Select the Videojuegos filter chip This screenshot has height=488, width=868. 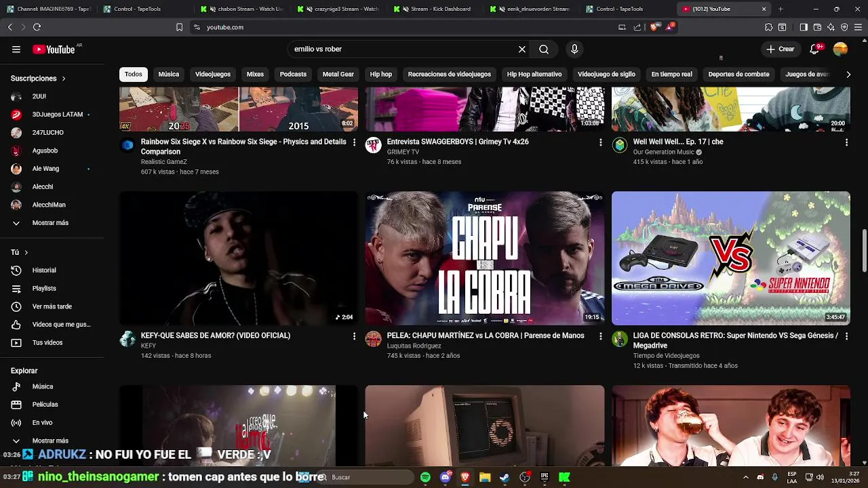[x=213, y=75]
